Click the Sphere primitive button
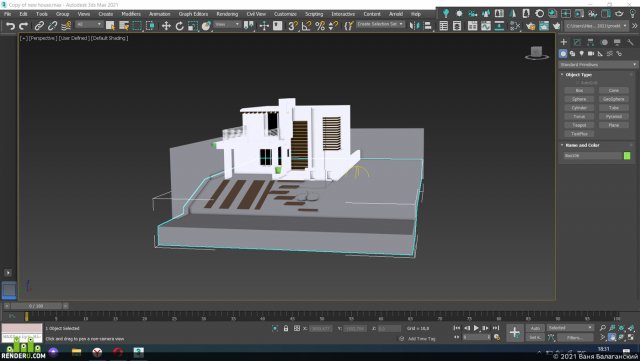 [579, 99]
